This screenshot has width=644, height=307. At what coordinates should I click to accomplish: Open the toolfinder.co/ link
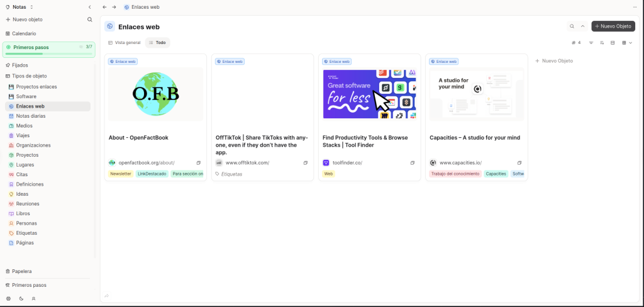[x=347, y=163]
